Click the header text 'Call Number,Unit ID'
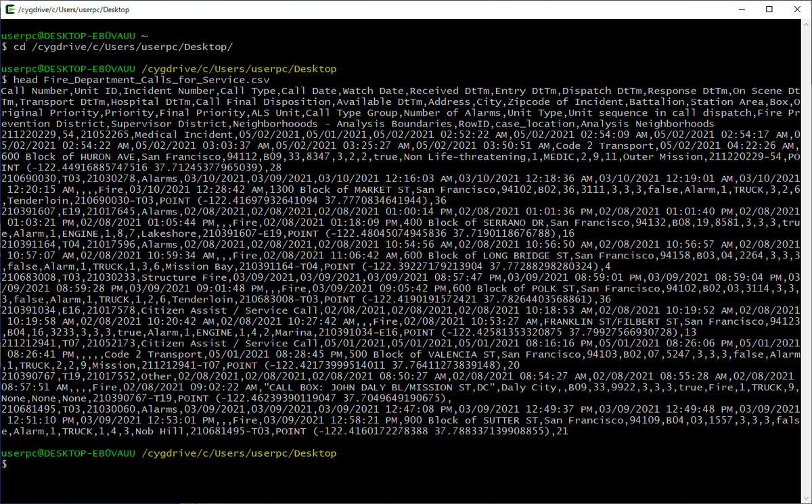This screenshot has width=812, height=504. (x=59, y=91)
